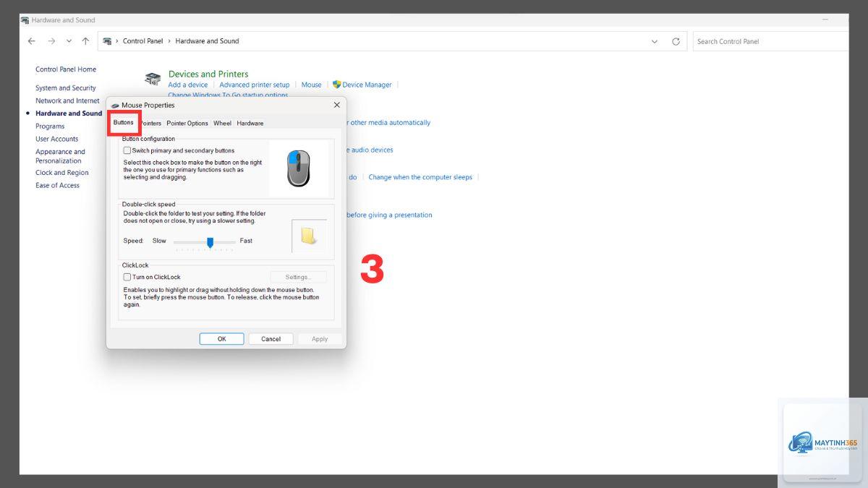Open Advanced printer setup link

255,85
